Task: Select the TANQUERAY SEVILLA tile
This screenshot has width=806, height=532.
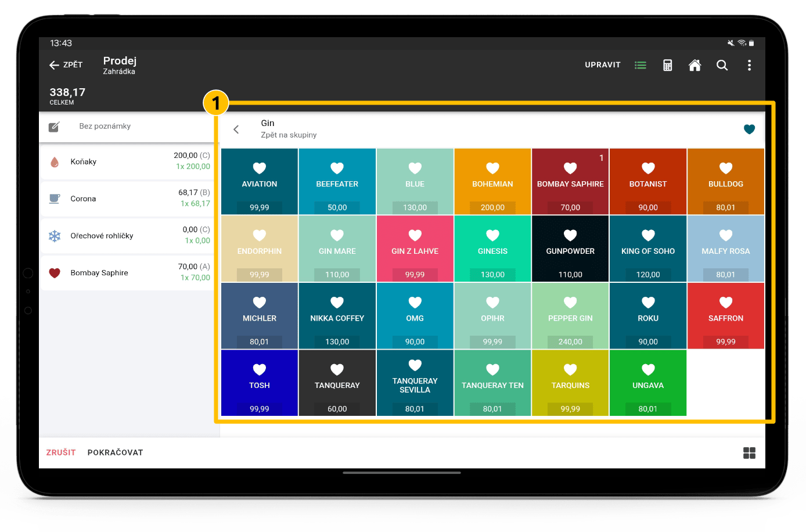Action: 415,383
